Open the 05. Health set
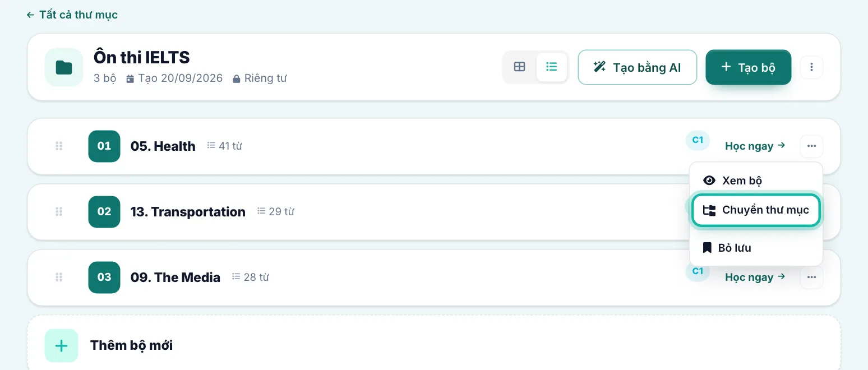This screenshot has height=370, width=868. (163, 146)
